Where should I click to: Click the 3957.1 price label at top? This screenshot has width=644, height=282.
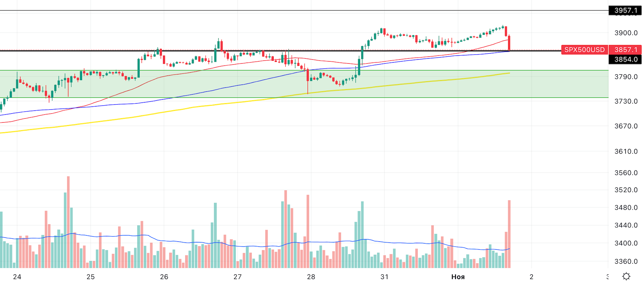click(626, 10)
